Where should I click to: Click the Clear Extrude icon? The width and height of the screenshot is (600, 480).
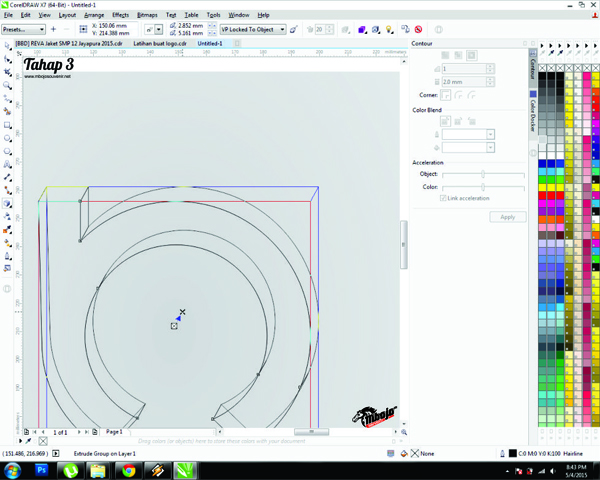click(x=417, y=30)
